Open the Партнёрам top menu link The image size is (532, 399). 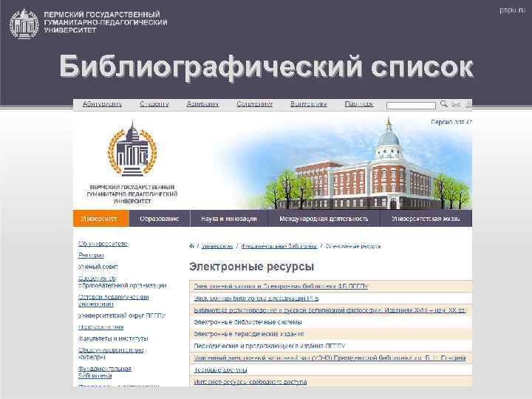[359, 104]
